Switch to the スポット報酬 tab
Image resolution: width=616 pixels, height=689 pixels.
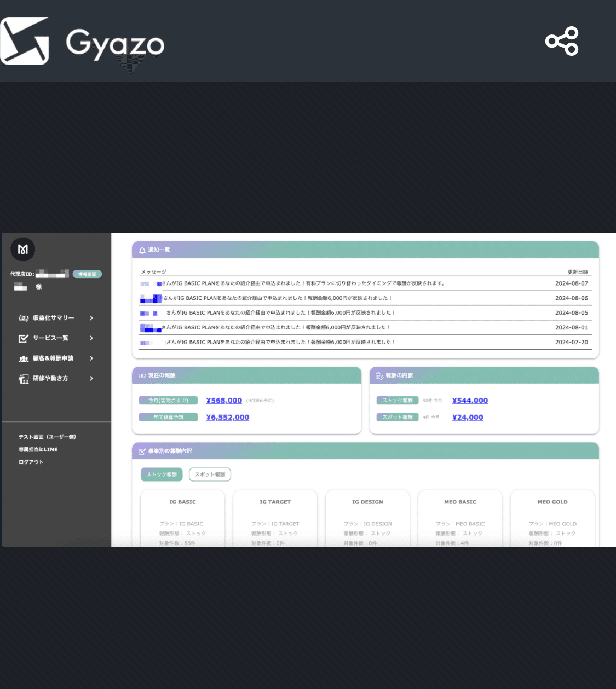point(210,474)
